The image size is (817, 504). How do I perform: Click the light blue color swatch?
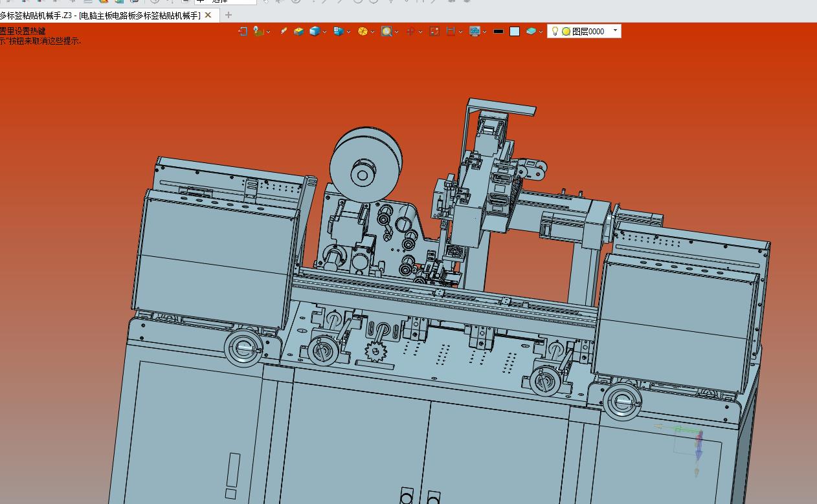(515, 31)
